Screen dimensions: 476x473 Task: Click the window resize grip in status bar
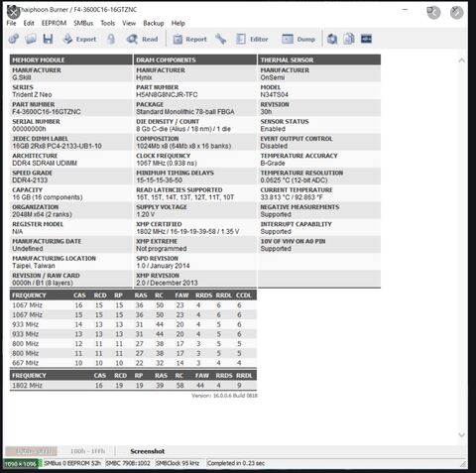point(463,464)
